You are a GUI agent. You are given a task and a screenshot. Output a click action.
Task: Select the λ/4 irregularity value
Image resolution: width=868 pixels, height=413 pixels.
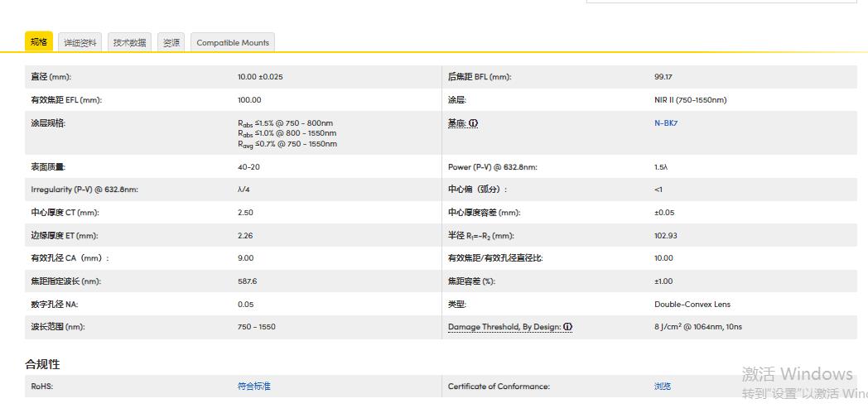click(x=244, y=190)
